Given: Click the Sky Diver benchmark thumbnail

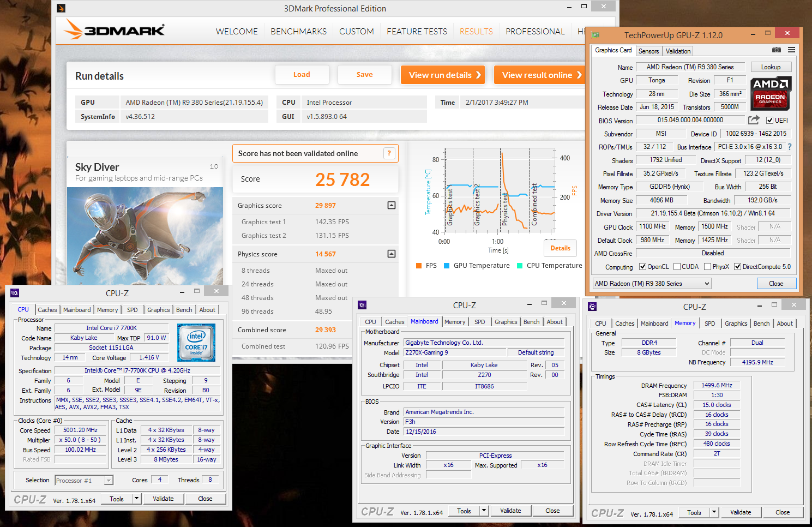Looking at the screenshot, I should coord(145,236).
